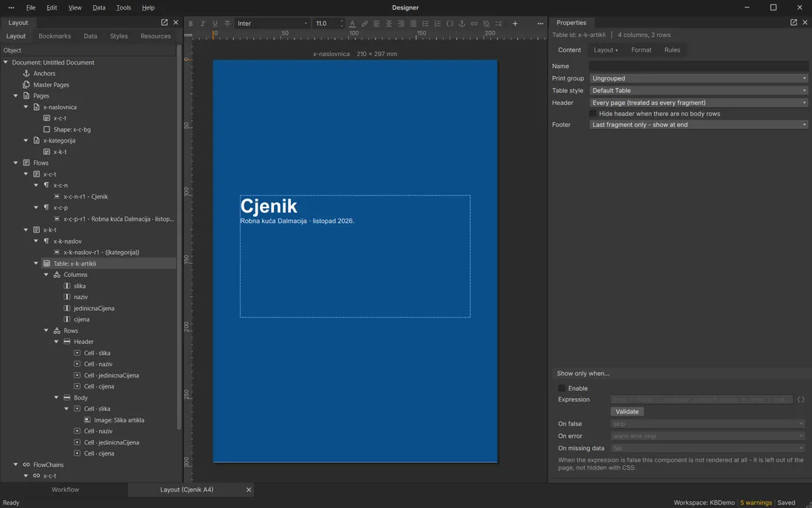Open the Print group dropdown

(698, 78)
